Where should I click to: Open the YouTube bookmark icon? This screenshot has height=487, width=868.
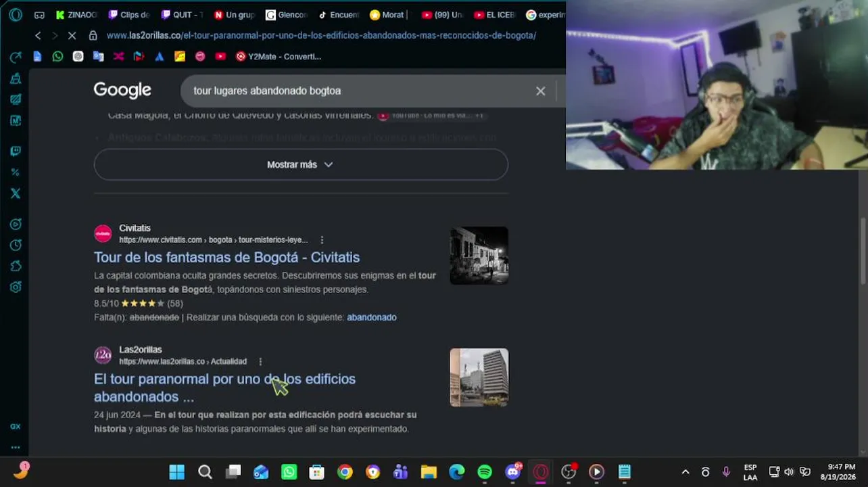(x=220, y=56)
